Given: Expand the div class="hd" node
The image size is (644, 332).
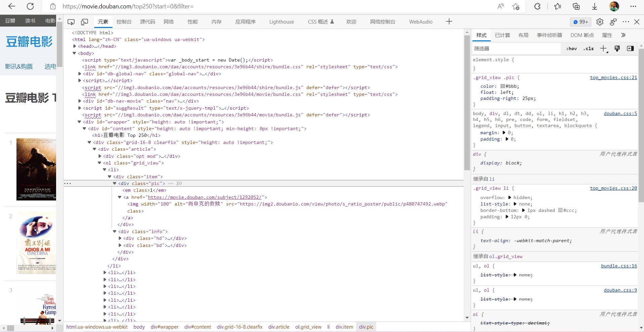Looking at the screenshot, I should [x=120, y=238].
